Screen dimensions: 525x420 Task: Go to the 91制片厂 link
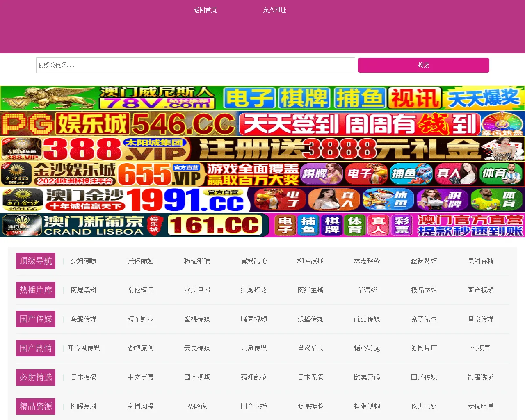click(x=424, y=348)
